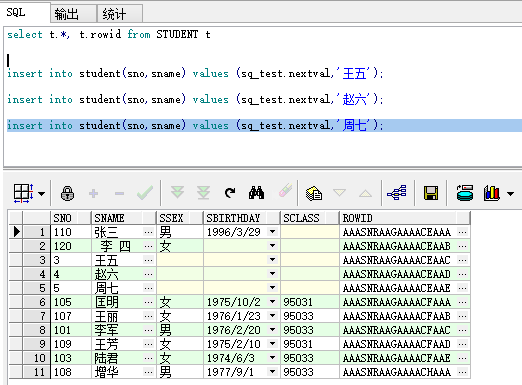Click the SNO column header
522x385 pixels.
click(x=70, y=218)
